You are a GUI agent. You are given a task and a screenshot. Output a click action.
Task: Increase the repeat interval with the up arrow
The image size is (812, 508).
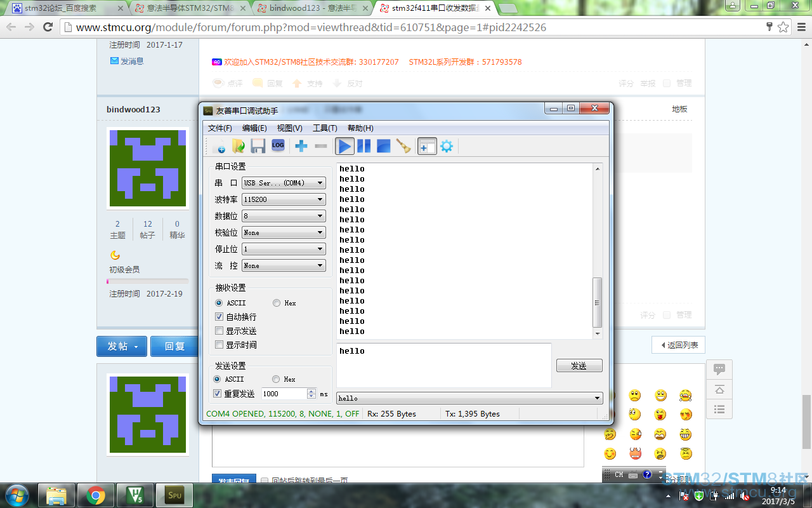[311, 391]
